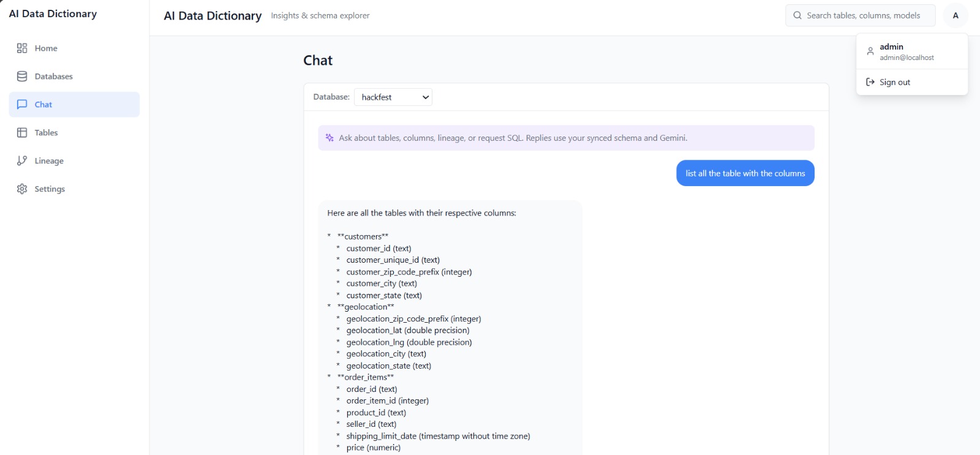Click the person icon next to admin
This screenshot has width=980, height=455.
(870, 51)
